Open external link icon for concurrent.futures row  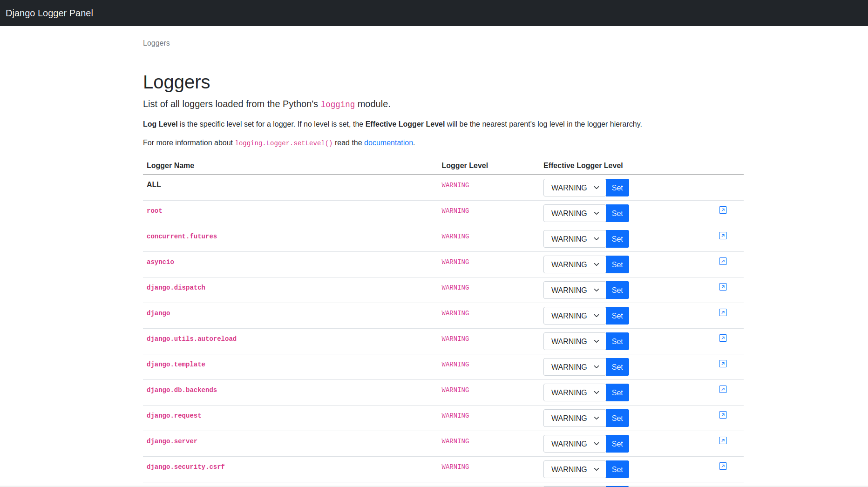click(723, 236)
